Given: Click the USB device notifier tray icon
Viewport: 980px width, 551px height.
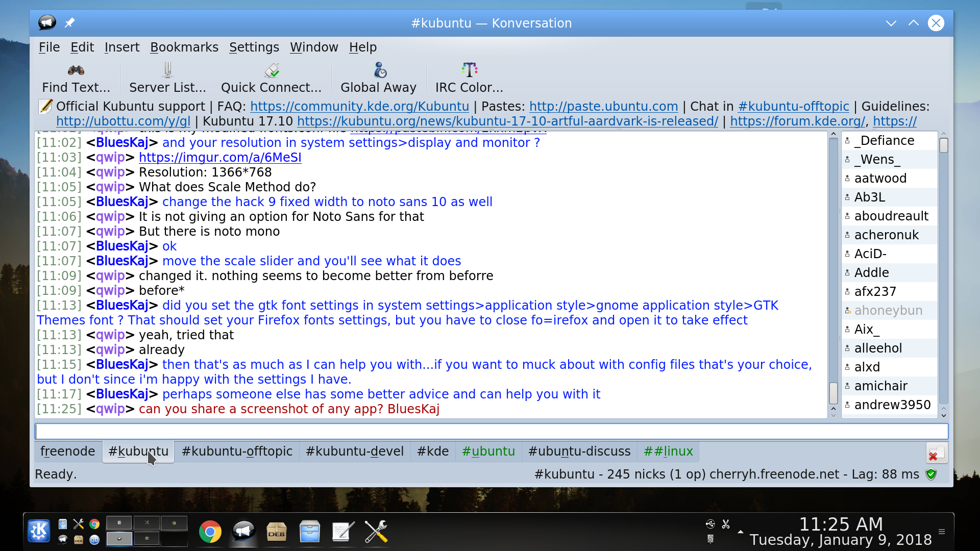Looking at the screenshot, I should point(710,524).
